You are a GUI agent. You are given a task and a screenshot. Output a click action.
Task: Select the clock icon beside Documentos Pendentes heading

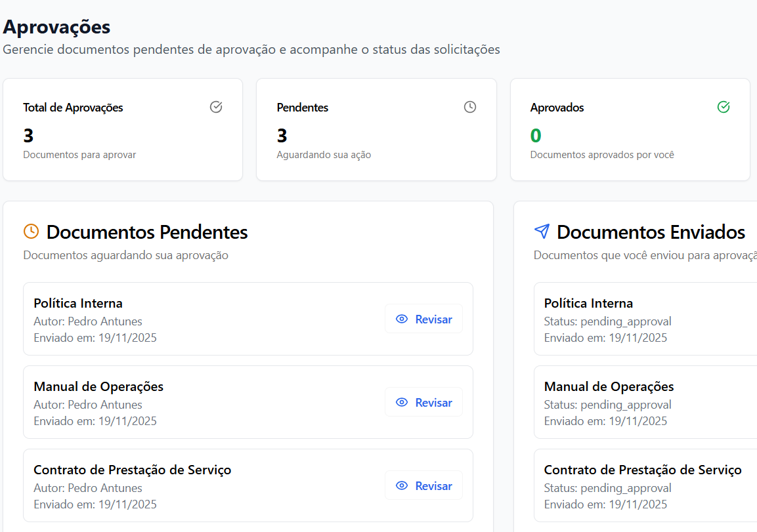click(x=32, y=231)
